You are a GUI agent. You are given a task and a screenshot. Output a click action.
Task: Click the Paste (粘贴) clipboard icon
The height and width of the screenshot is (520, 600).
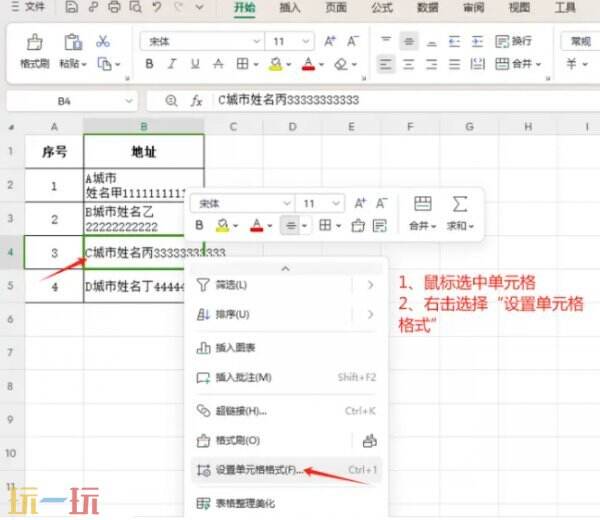click(73, 42)
